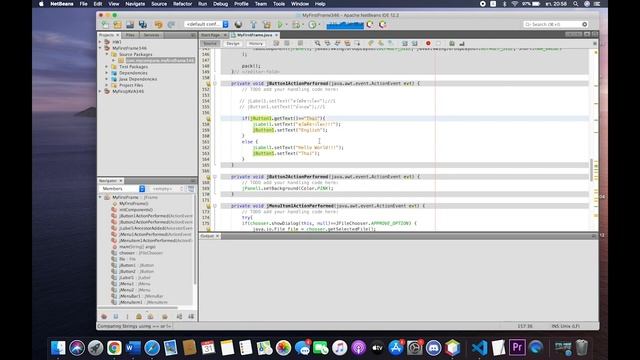Click the Navigator horizontal scrollbar

(x=138, y=308)
